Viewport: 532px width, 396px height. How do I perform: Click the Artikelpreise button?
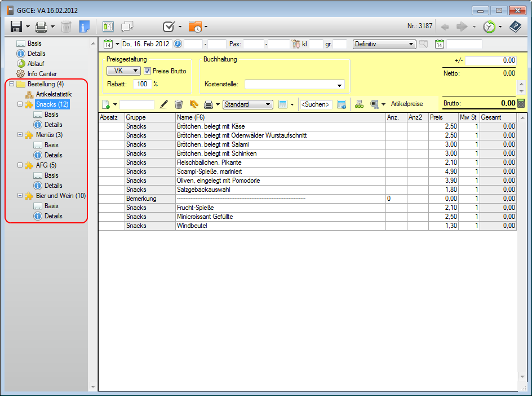(406, 104)
